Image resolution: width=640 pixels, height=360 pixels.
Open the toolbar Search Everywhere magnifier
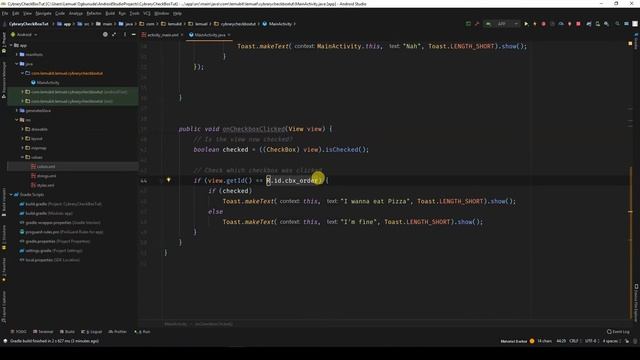[x=617, y=24]
